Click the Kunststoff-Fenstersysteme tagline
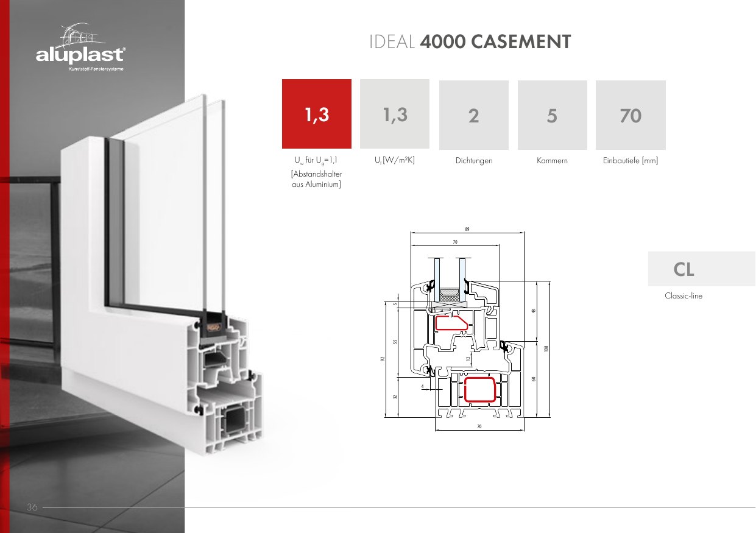 tap(97, 68)
